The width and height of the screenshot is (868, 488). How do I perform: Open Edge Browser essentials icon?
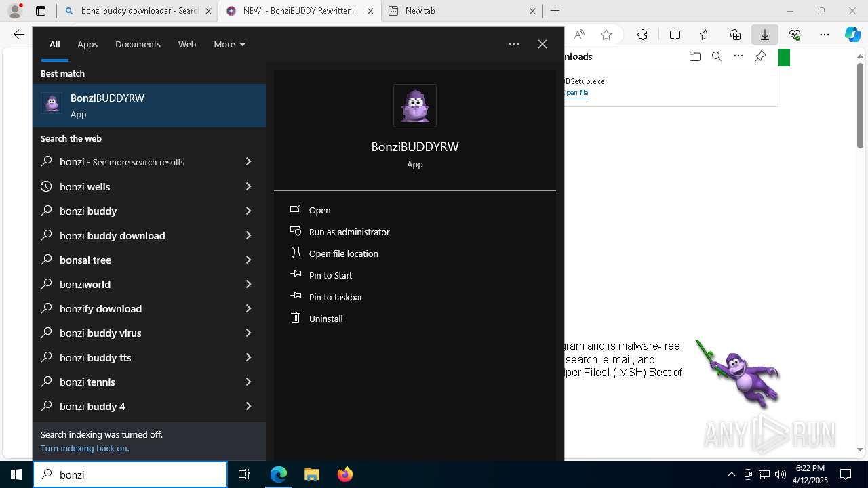click(795, 35)
